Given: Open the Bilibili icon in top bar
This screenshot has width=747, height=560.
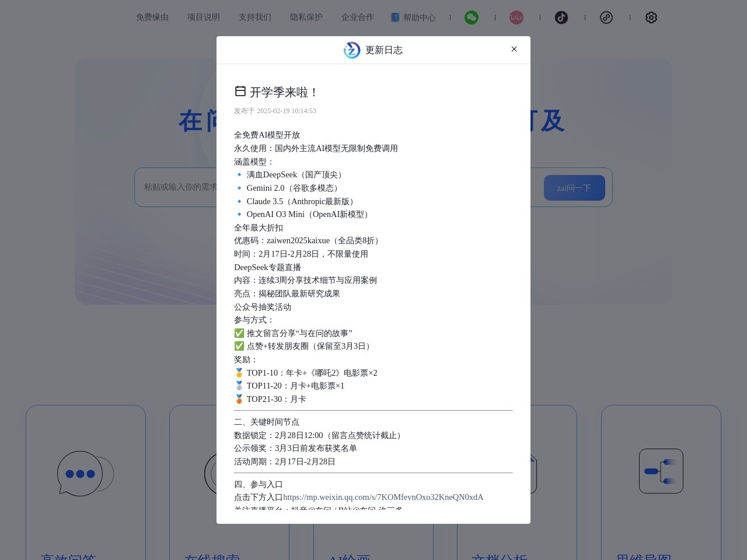Looking at the screenshot, I should click(x=516, y=17).
